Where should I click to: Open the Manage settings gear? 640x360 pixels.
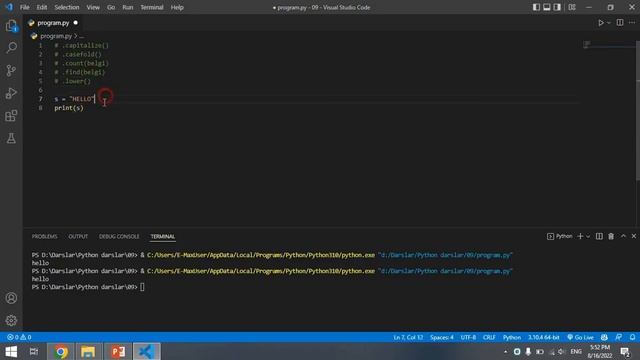(11, 320)
